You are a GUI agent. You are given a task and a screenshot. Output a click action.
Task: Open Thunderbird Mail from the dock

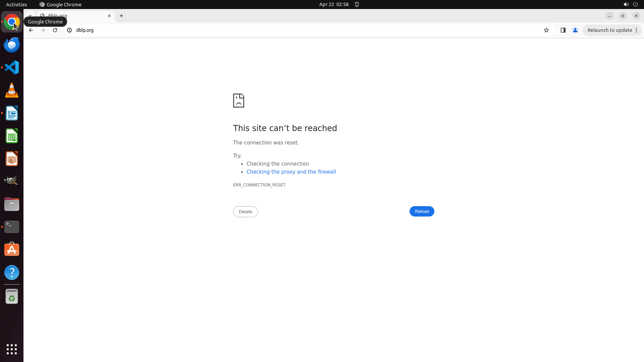[x=12, y=45]
